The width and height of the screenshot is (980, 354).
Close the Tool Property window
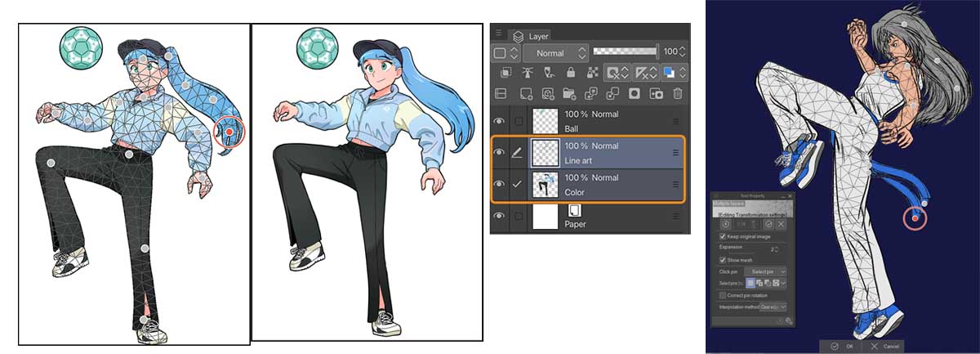[790, 195]
